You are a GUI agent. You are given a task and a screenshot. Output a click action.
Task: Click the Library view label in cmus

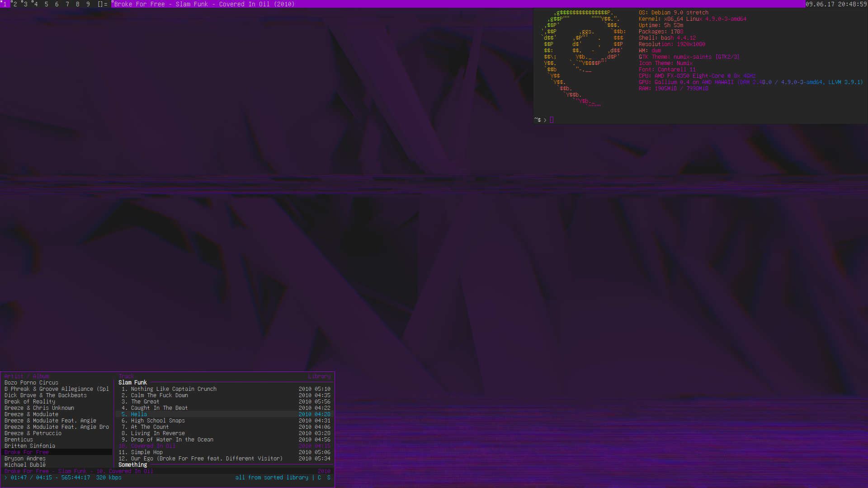[x=319, y=376]
